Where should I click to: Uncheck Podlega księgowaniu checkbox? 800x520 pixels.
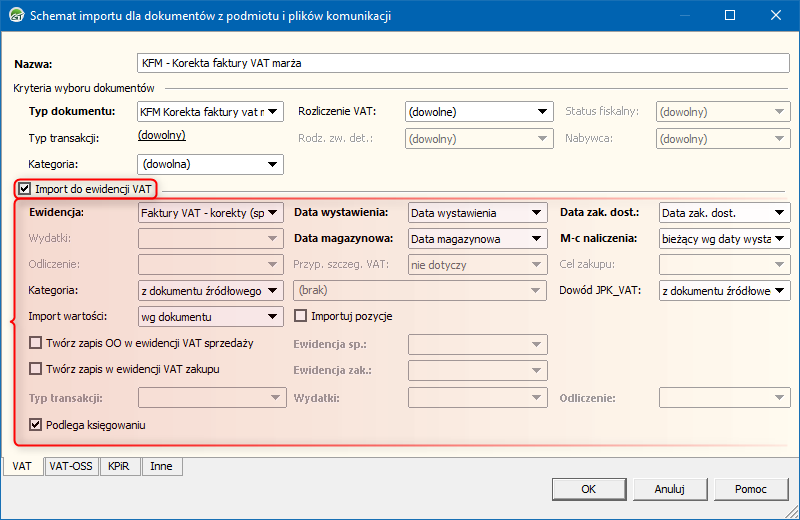click(x=35, y=425)
